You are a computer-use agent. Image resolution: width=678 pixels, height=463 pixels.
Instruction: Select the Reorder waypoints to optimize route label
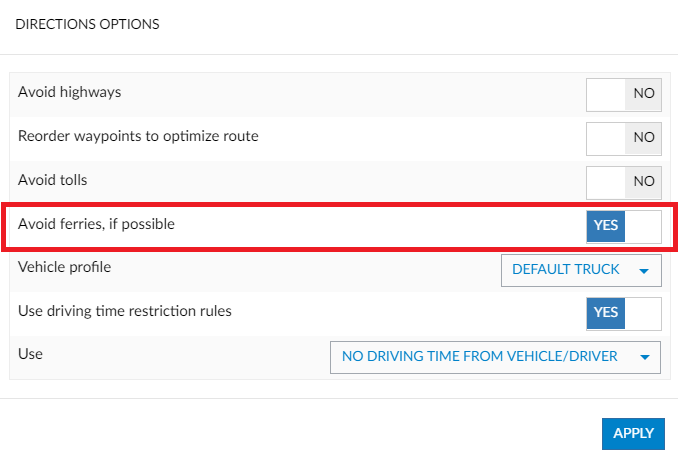pos(138,136)
